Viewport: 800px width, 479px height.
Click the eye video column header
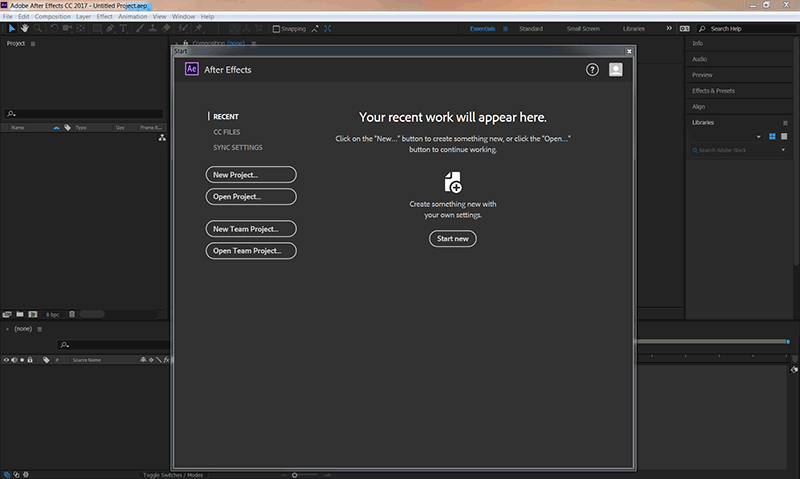(6, 359)
